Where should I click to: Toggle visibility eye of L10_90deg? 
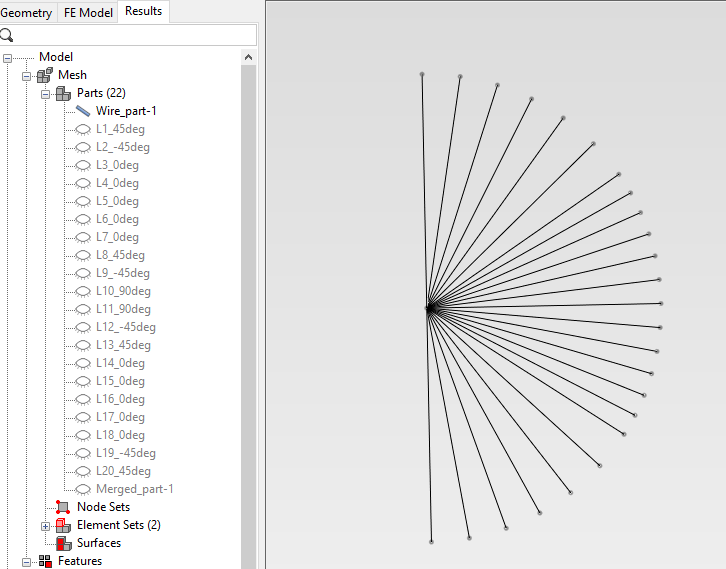point(83,291)
